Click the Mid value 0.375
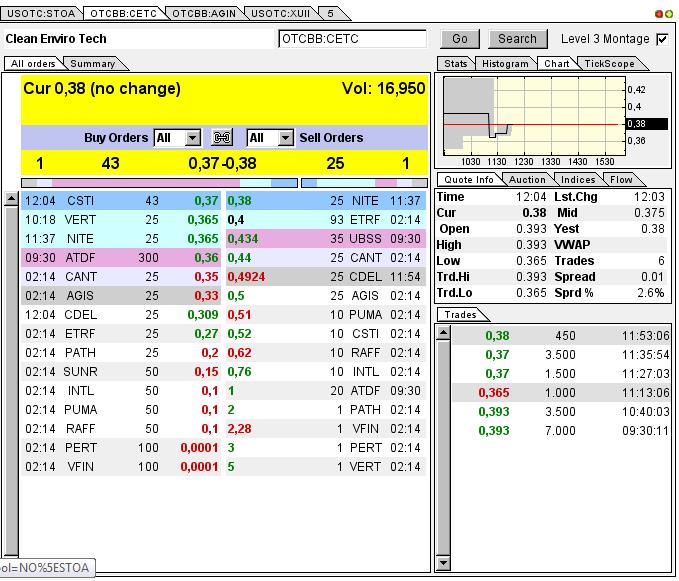The width and height of the screenshot is (679, 581). tap(649, 213)
